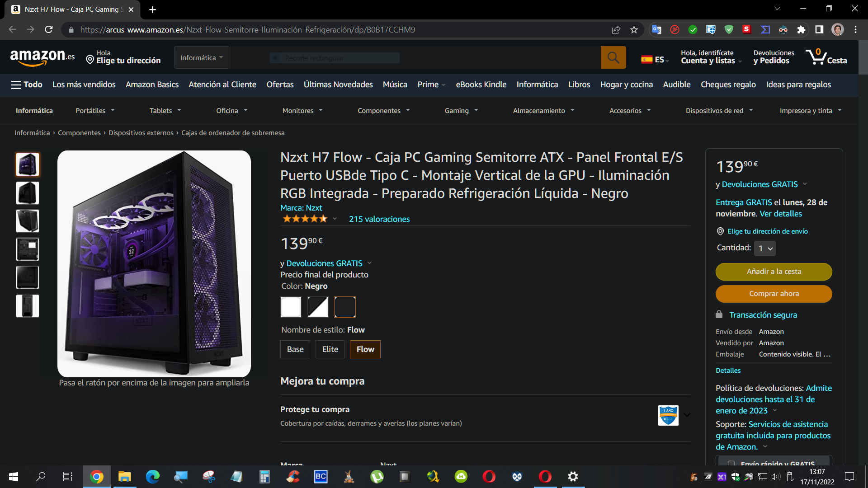Screen dimensions: 868x488
Task: Select the second product thumbnail image
Action: click(x=28, y=193)
